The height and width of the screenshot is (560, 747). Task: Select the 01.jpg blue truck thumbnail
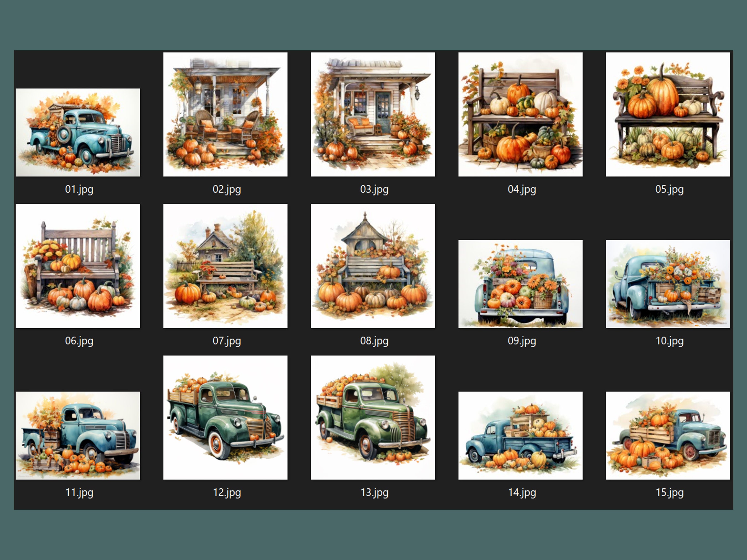click(78, 132)
